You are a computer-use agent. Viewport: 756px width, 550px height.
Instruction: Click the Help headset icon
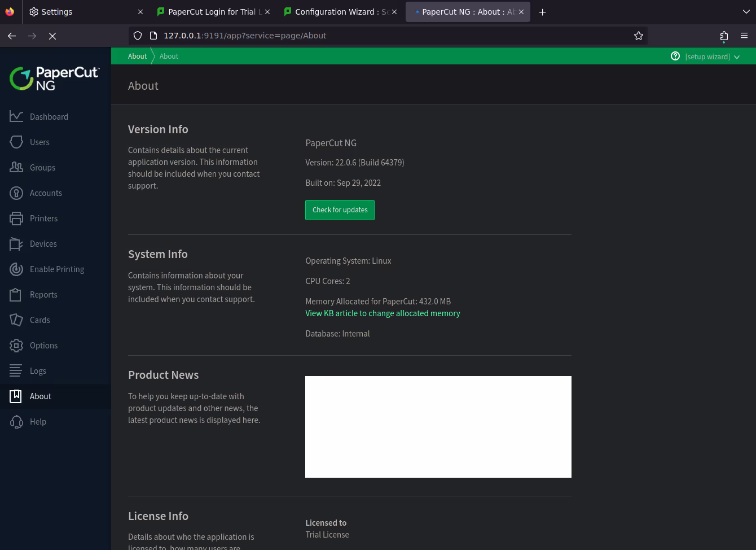16,421
